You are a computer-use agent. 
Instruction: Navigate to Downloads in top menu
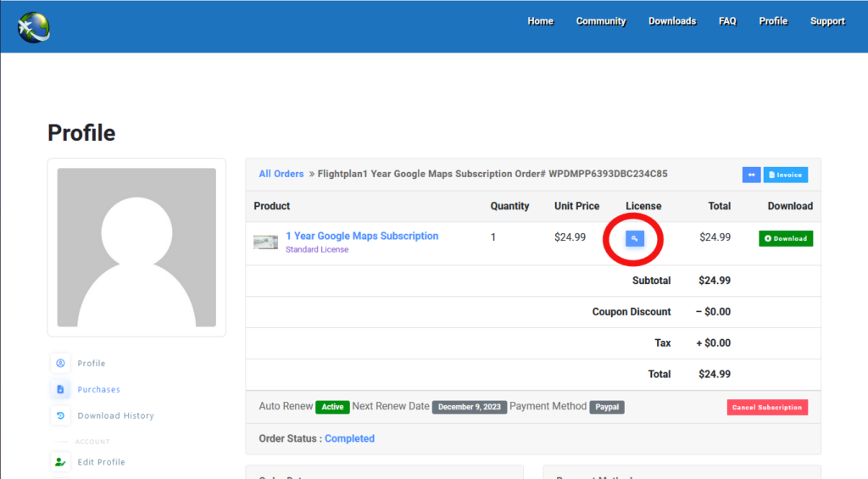672,21
